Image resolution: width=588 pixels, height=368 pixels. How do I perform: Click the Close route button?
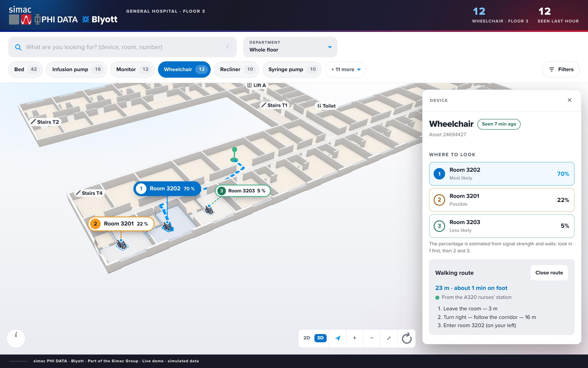549,273
